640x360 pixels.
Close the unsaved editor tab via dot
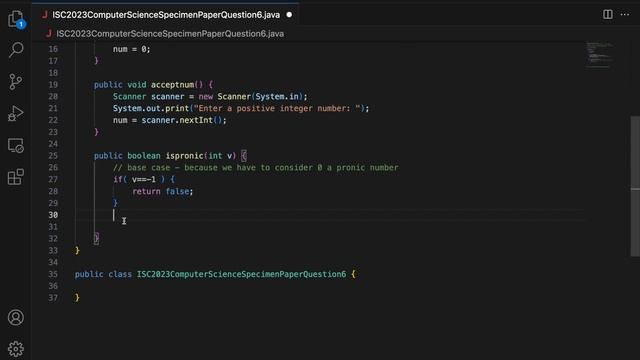click(289, 15)
